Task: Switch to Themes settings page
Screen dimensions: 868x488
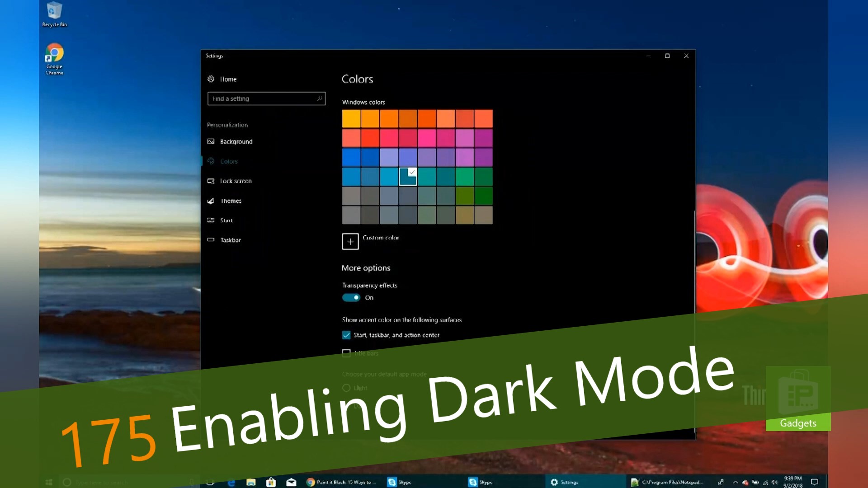Action: [231, 201]
